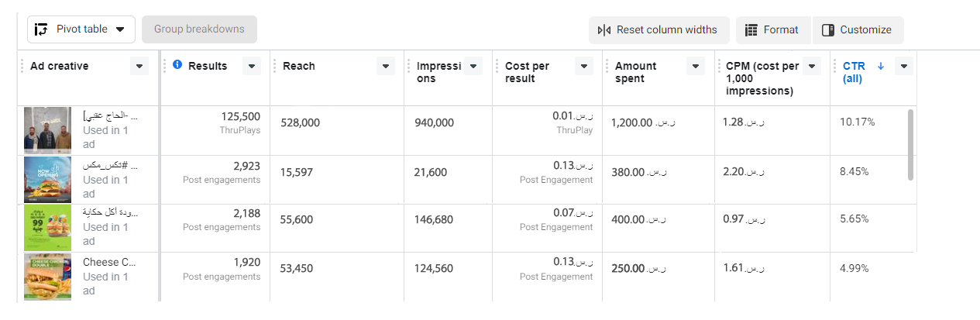
Task: Open the Reach column options arrow
Action: point(386,67)
